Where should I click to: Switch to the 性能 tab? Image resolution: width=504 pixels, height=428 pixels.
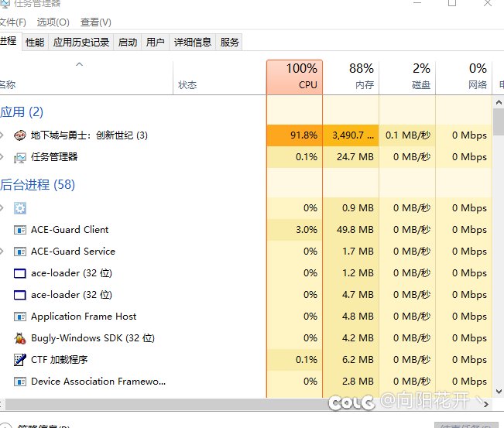35,43
